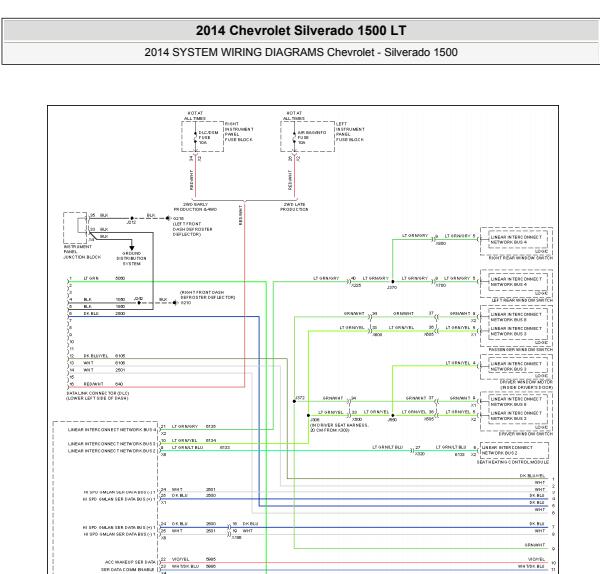Image resolution: width=600 pixels, height=574 pixels.
Task: Click the LT GRN/LT BLU wire label at pin 8
Action: [187, 447]
